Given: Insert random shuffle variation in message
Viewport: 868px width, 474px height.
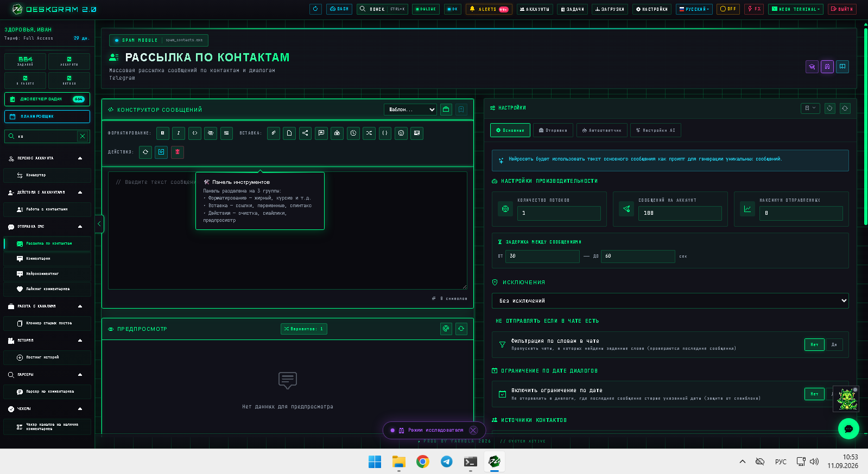Looking at the screenshot, I should tap(369, 133).
